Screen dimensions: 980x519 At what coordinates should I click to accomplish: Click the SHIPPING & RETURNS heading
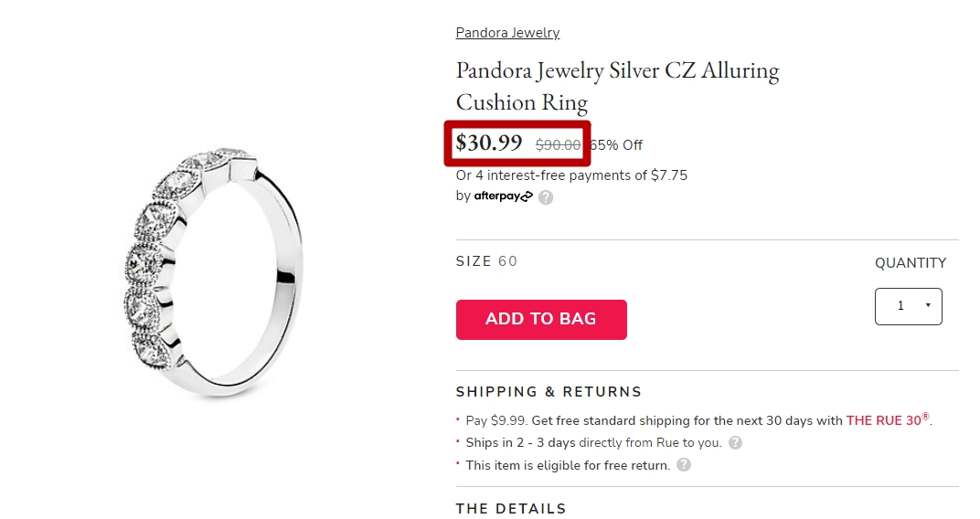(x=549, y=392)
